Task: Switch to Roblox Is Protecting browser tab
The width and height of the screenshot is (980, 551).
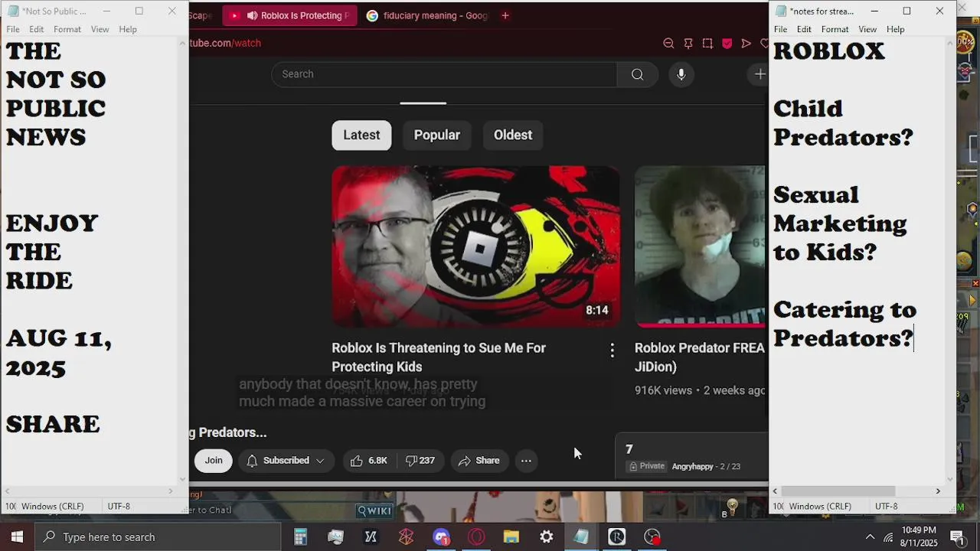Action: point(289,15)
